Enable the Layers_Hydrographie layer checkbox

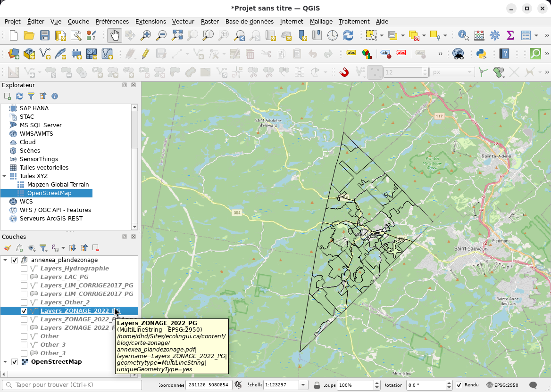(24, 269)
